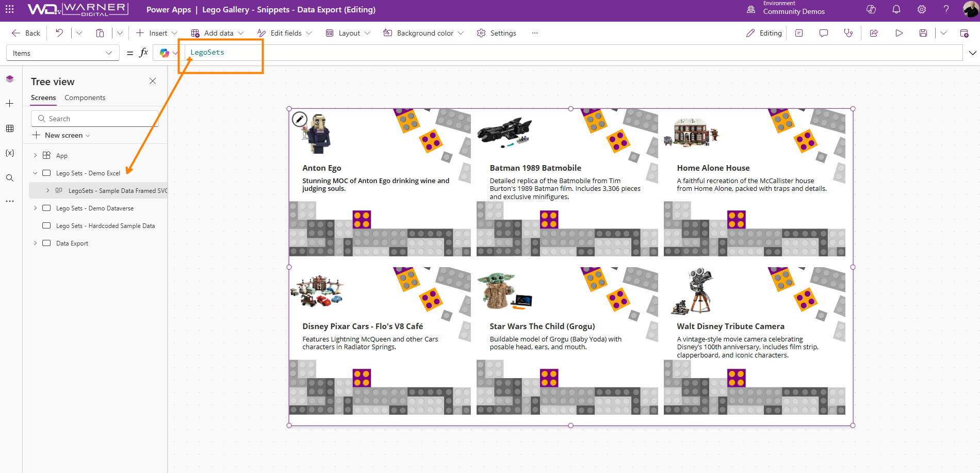980x473 pixels.
Task: Switch to the Components tab
Action: (85, 97)
